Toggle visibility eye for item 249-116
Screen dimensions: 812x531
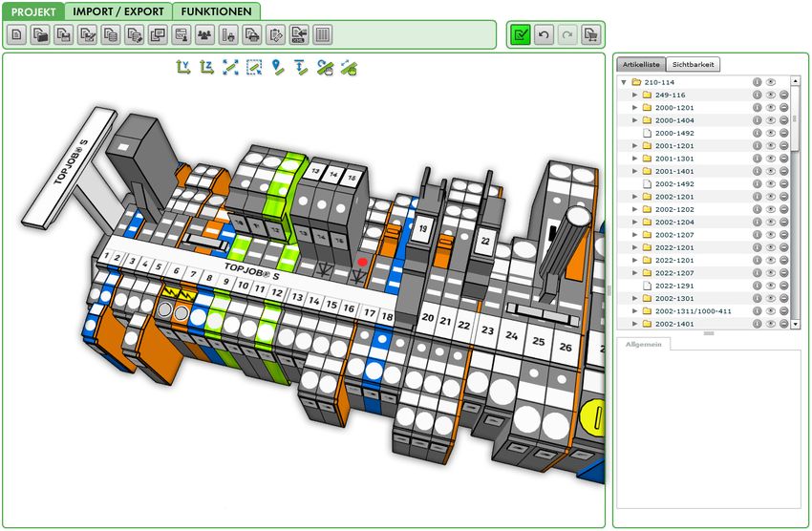coord(770,96)
